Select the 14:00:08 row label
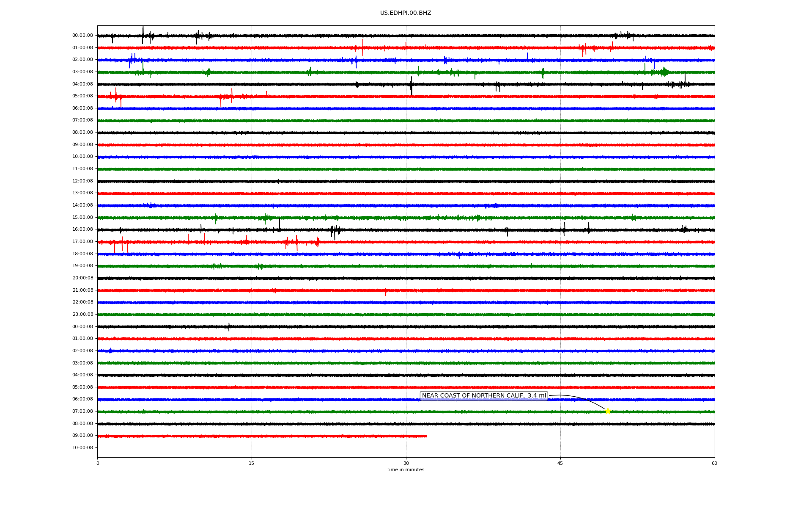Screen dimensions: 812x508 pyautogui.click(x=82, y=205)
